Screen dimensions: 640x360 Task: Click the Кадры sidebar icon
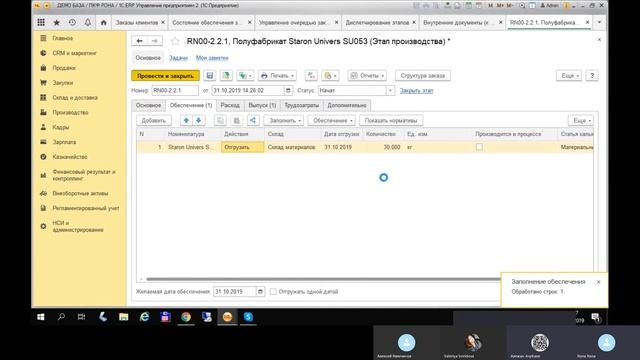click(43, 127)
